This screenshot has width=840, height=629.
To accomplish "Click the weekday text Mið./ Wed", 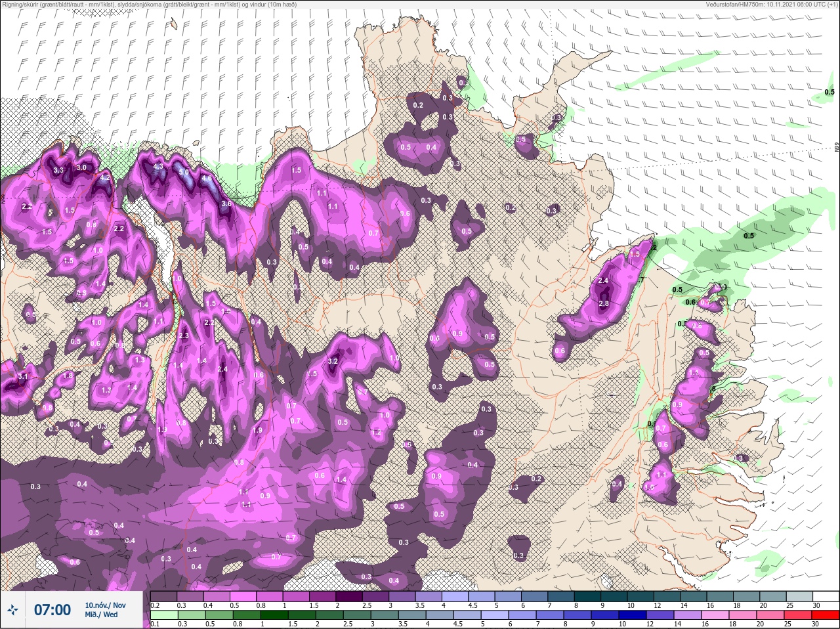I will (x=101, y=615).
